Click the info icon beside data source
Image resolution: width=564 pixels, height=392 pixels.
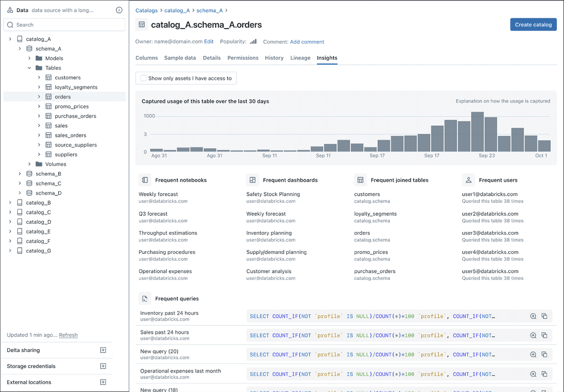[119, 10]
